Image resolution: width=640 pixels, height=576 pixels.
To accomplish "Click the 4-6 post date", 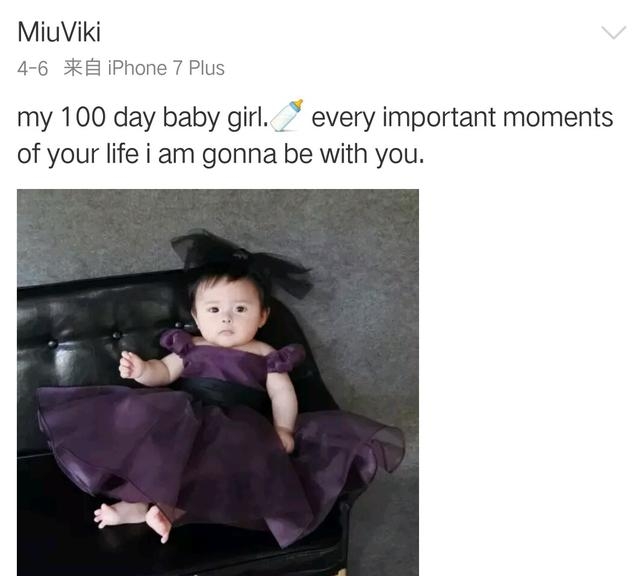I will tap(33, 68).
